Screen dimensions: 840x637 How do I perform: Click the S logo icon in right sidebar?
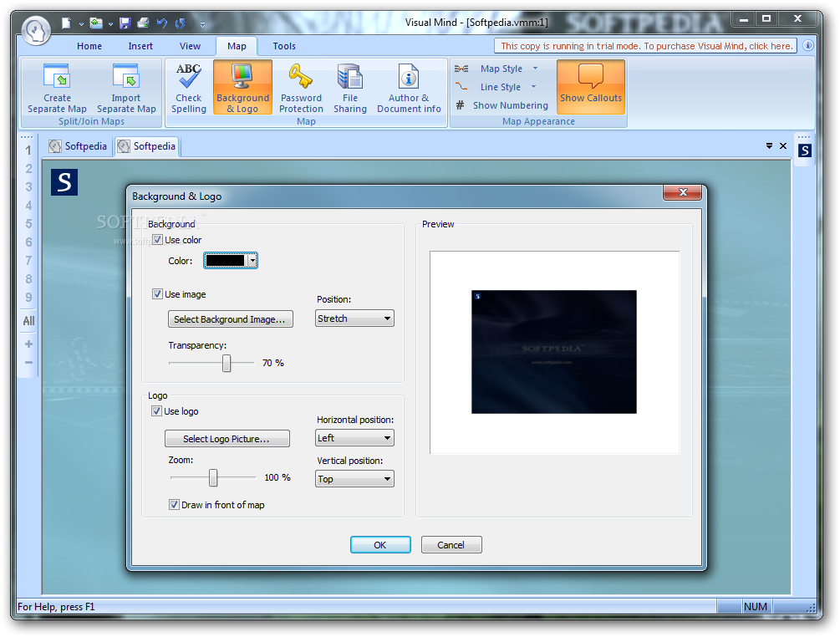tap(805, 150)
